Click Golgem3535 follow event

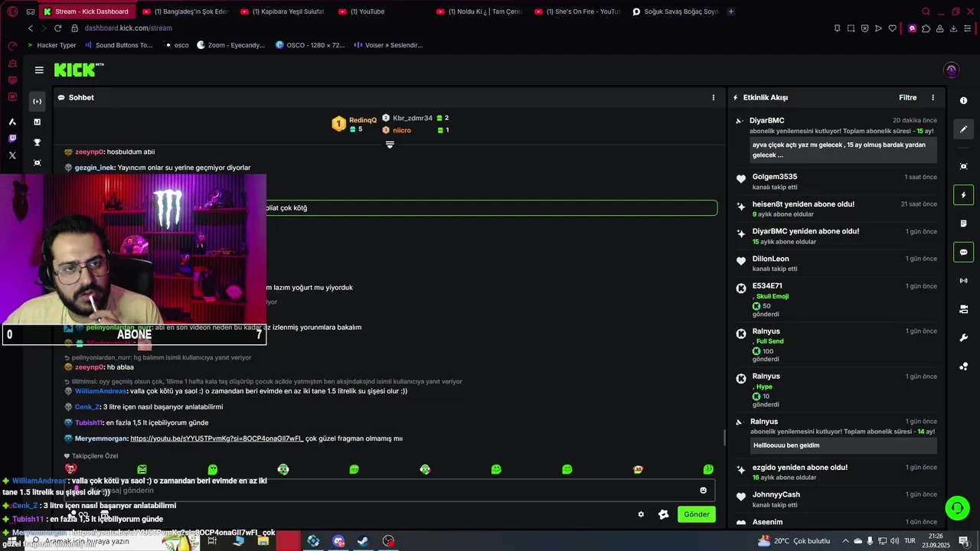(x=835, y=181)
